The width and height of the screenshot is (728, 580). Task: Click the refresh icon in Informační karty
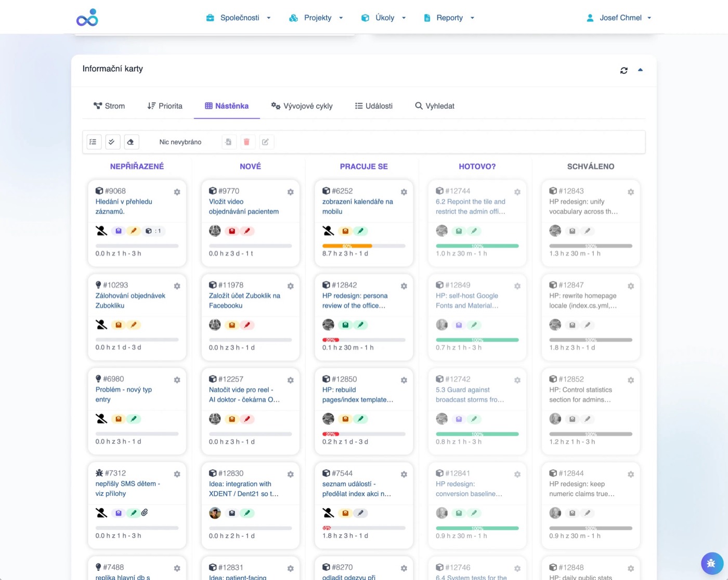(623, 70)
